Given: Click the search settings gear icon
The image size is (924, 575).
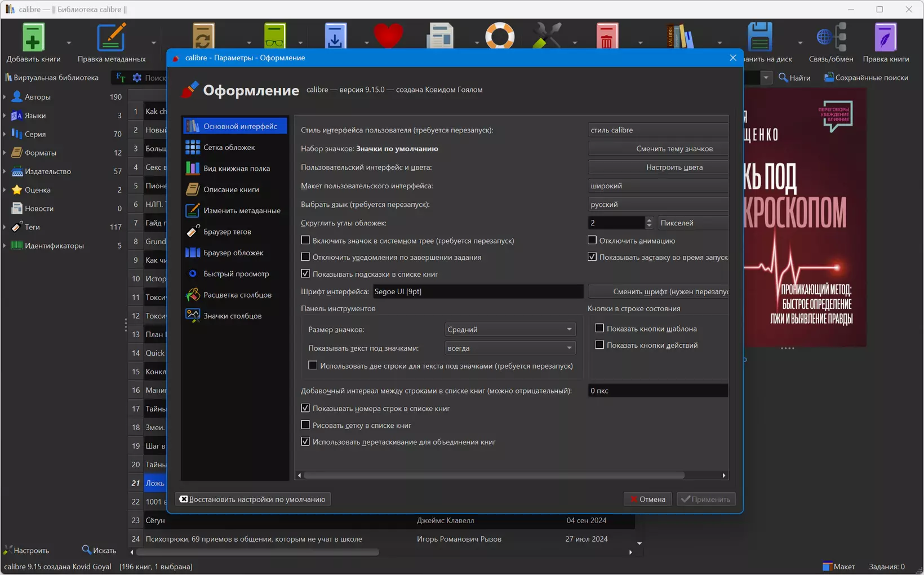Looking at the screenshot, I should tap(137, 78).
